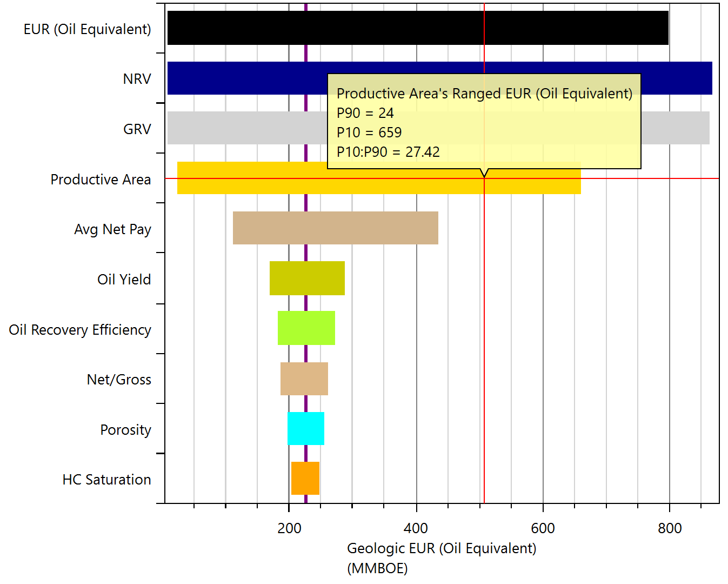Click the tan Avg Net Pay bar
Image resolution: width=728 pixels, height=584 pixels.
click(335, 228)
